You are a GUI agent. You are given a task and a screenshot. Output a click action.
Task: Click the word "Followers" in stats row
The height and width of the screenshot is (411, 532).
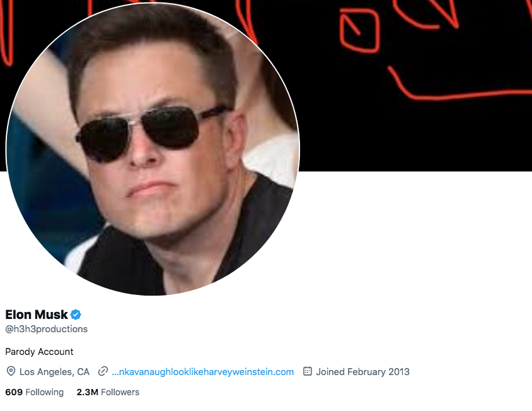(120, 392)
